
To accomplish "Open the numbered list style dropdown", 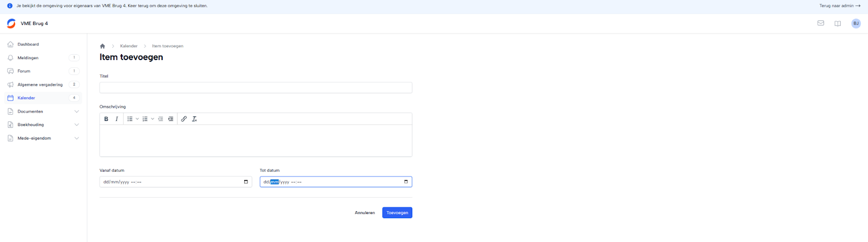I will [152, 119].
